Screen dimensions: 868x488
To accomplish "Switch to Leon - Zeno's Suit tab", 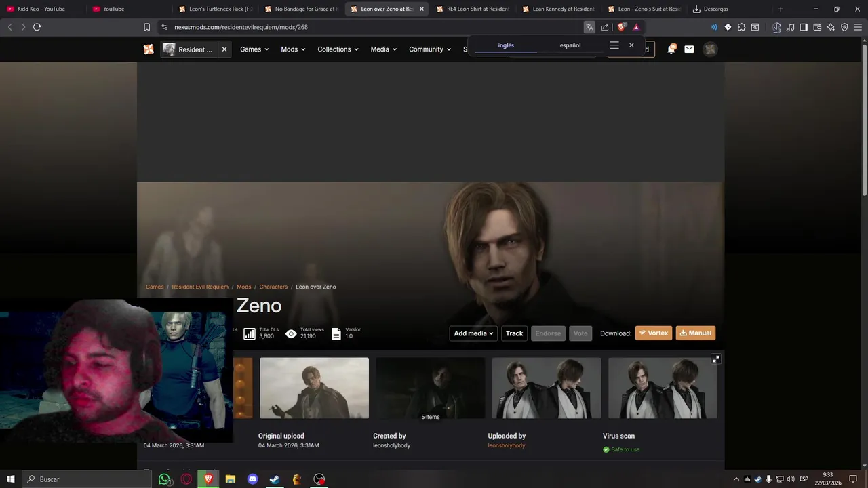I will [644, 9].
